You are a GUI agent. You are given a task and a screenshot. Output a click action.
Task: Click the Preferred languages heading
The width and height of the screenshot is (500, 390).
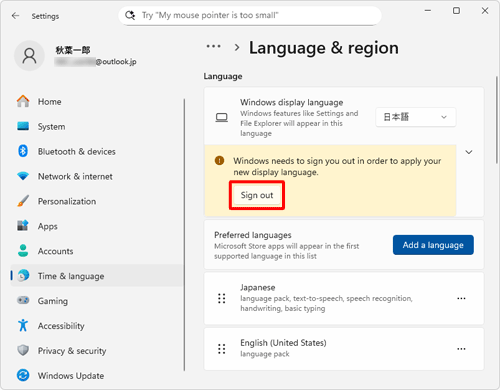click(x=253, y=235)
